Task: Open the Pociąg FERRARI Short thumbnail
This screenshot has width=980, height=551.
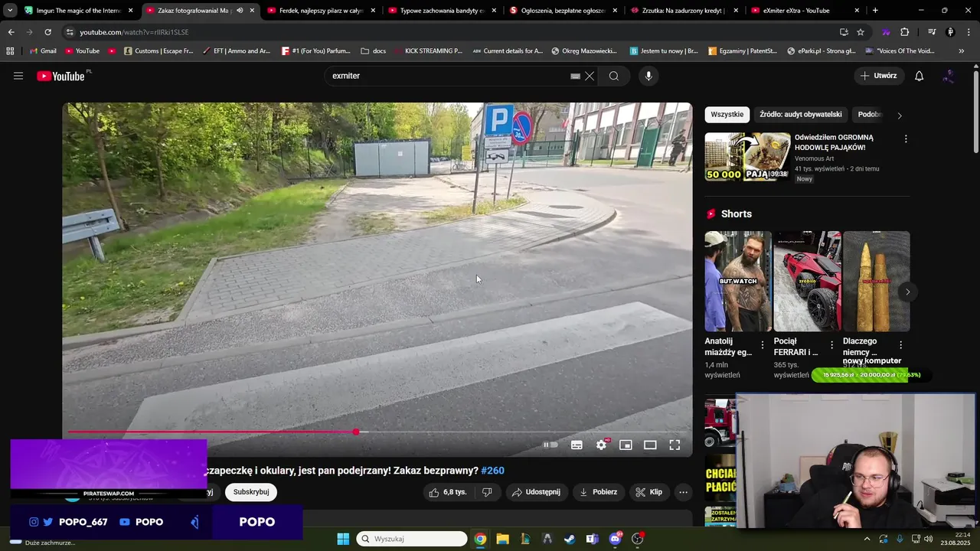Action: click(807, 282)
